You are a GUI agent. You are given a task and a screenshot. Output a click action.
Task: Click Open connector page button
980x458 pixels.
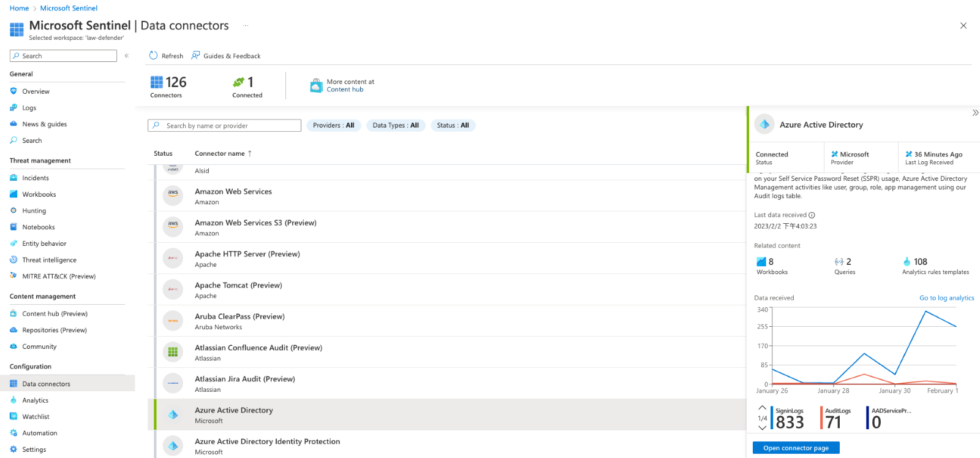tap(796, 448)
